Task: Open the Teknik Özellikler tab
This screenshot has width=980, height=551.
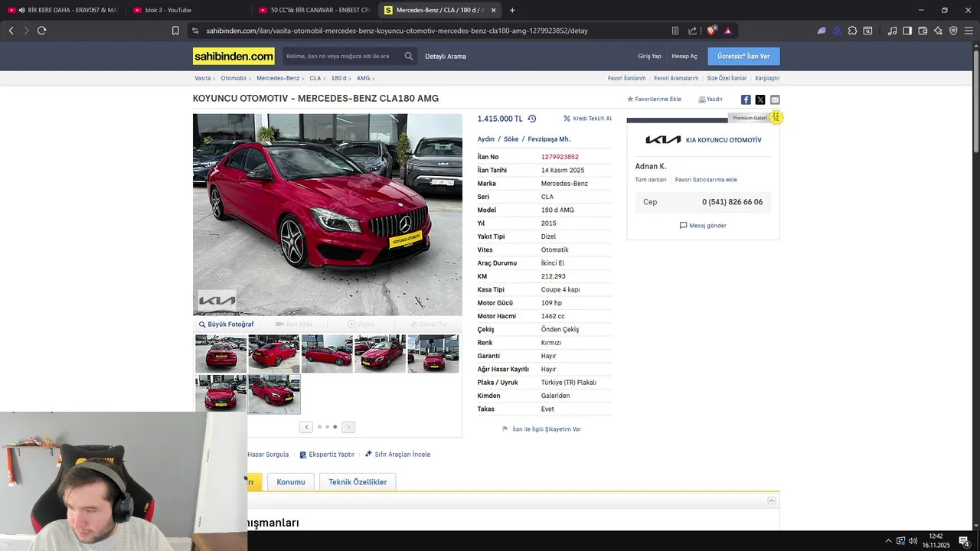Action: coord(358,482)
